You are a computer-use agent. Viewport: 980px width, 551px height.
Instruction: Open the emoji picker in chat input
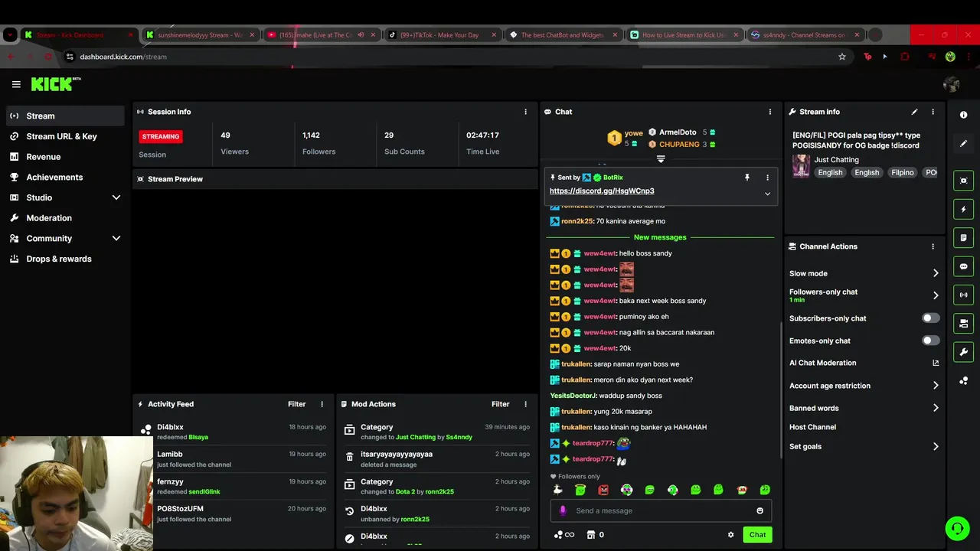click(759, 510)
